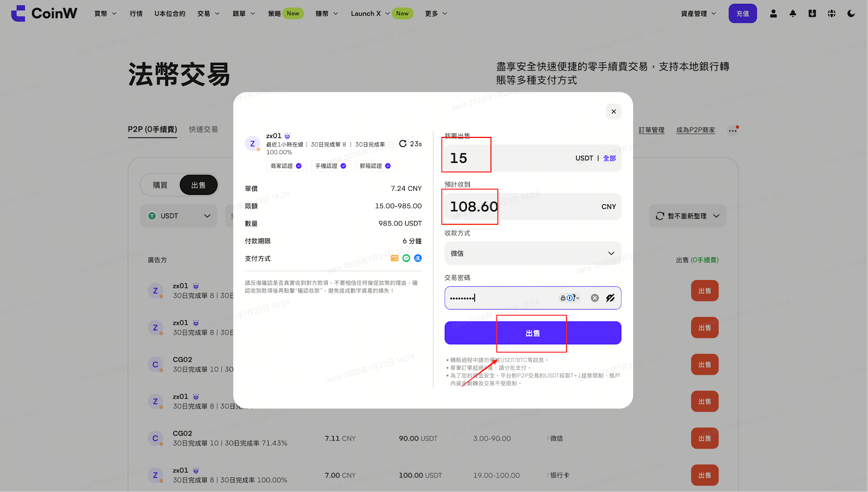This screenshot has height=492, width=868.
Task: Close the sell order dialog
Action: (x=614, y=112)
